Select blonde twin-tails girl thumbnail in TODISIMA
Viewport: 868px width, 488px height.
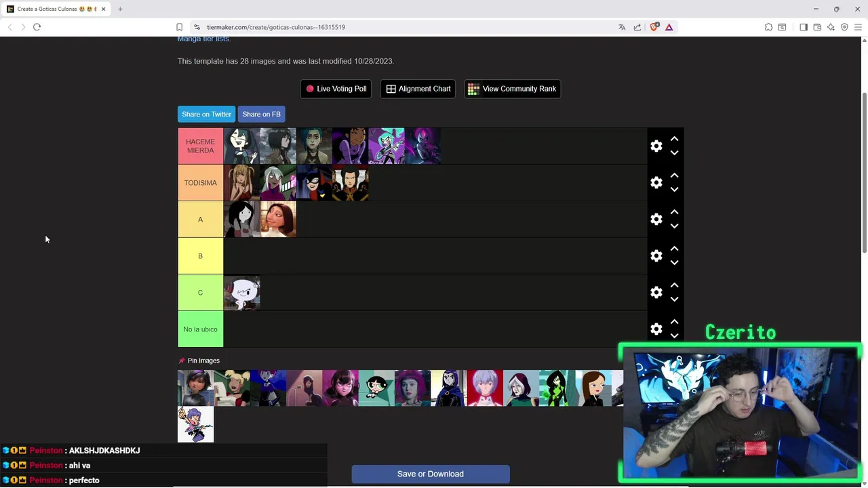point(242,182)
